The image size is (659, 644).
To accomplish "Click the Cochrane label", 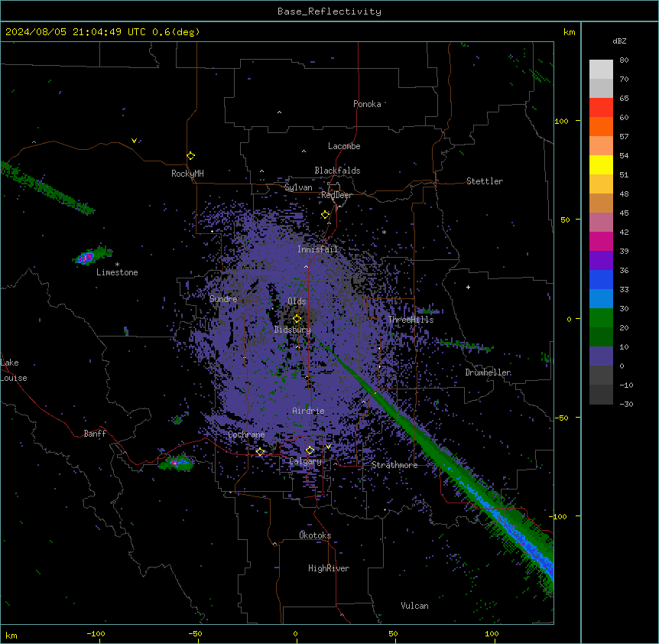I will tap(246, 434).
